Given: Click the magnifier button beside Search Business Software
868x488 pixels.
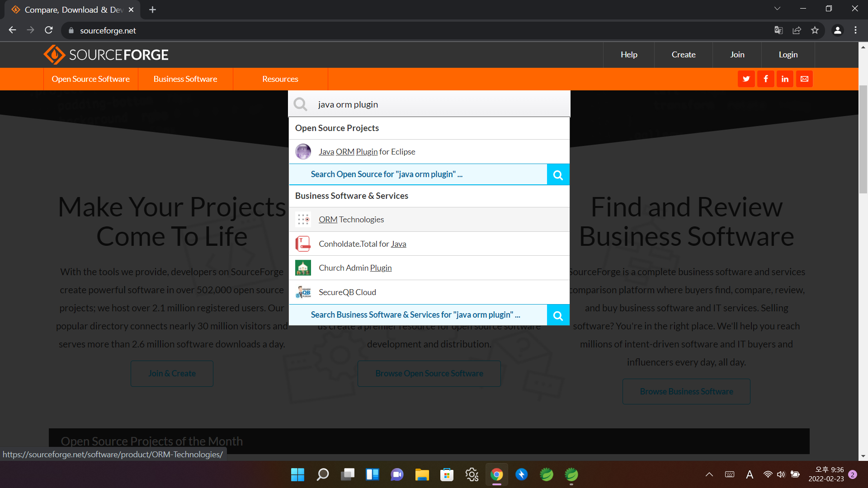Looking at the screenshot, I should coord(558,315).
